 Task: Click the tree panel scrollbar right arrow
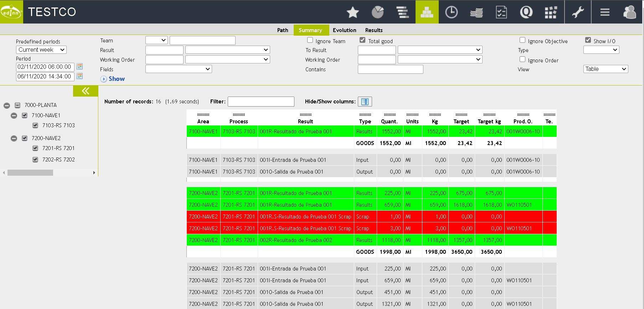point(94,172)
